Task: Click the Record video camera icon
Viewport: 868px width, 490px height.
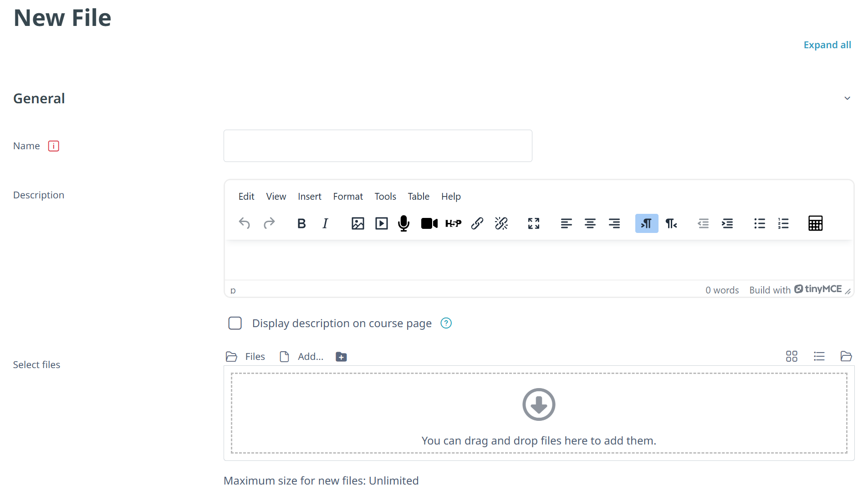Action: [429, 223]
